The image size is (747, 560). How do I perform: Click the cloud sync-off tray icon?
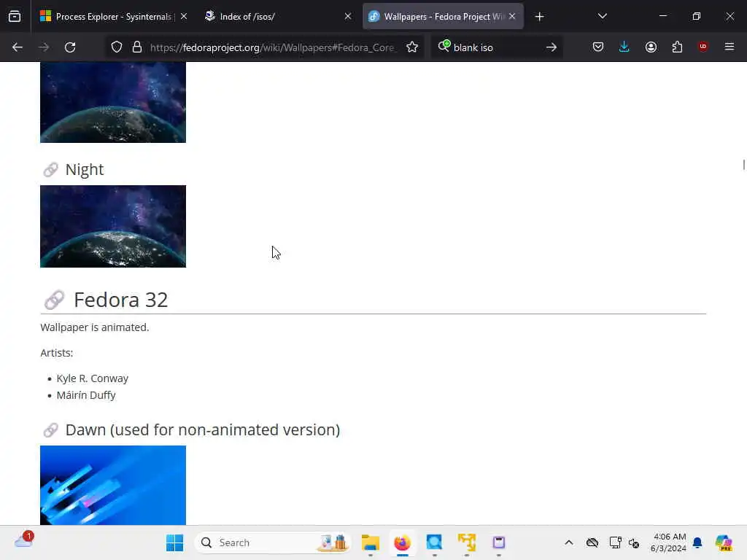coord(592,542)
